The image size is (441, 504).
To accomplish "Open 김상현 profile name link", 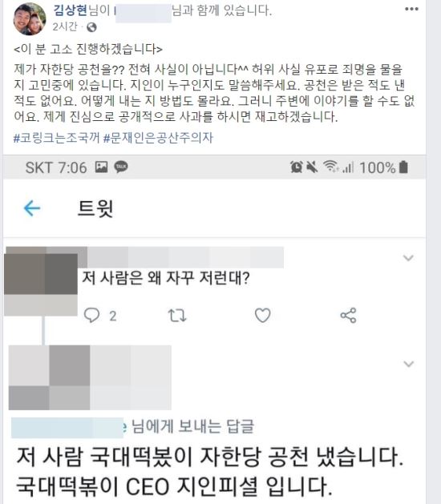I will click(x=70, y=10).
